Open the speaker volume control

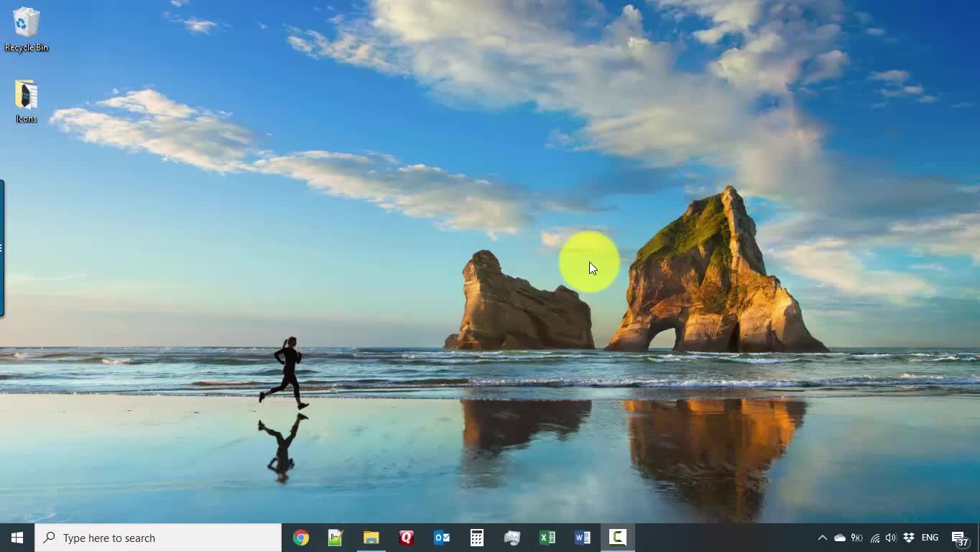[891, 538]
